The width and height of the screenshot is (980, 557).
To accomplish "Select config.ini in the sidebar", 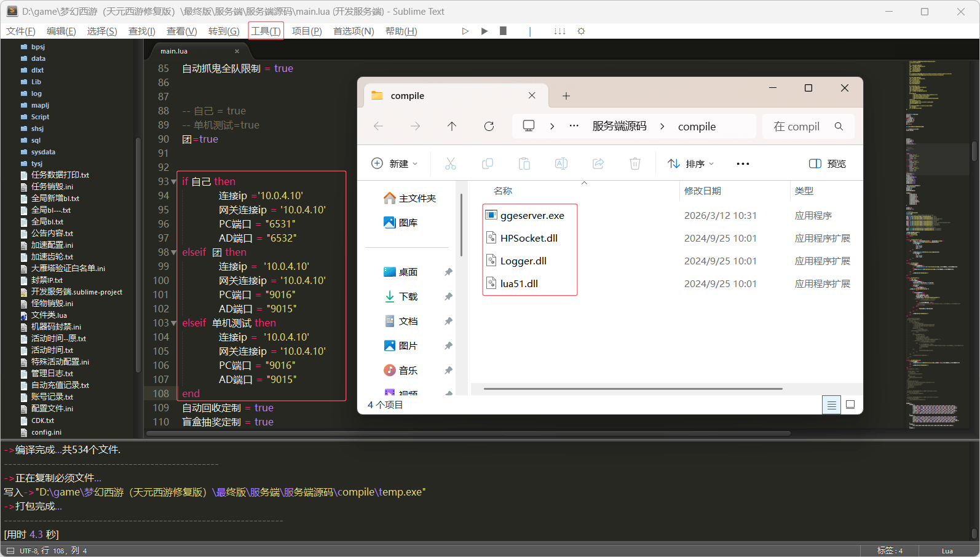I will pos(46,432).
